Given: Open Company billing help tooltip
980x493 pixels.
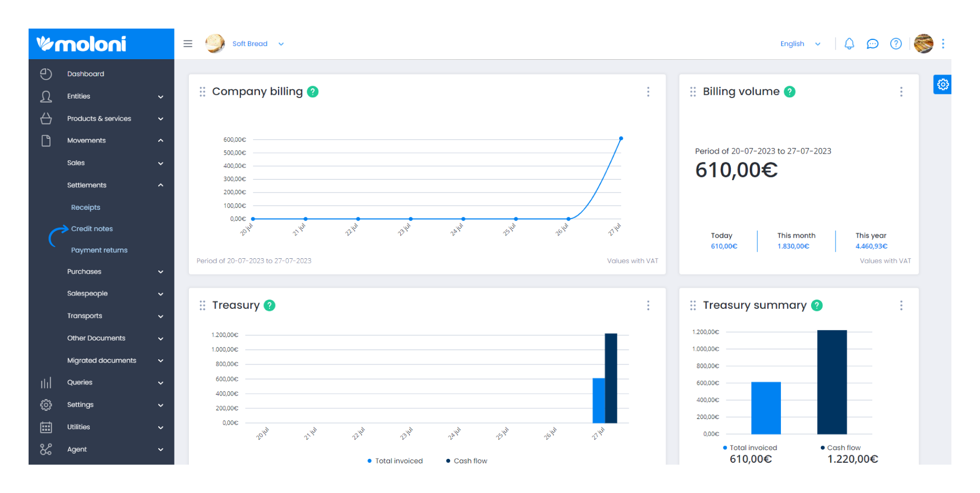Looking at the screenshot, I should tap(313, 92).
